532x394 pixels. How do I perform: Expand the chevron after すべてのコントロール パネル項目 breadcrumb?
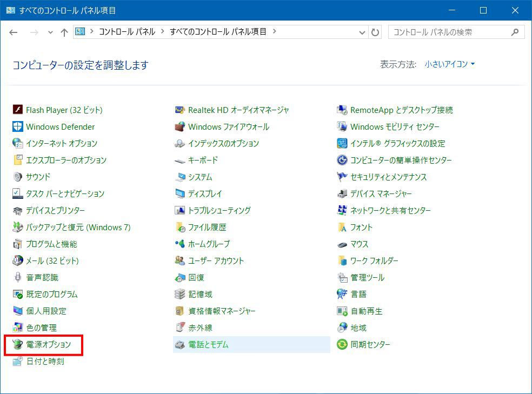(275, 31)
